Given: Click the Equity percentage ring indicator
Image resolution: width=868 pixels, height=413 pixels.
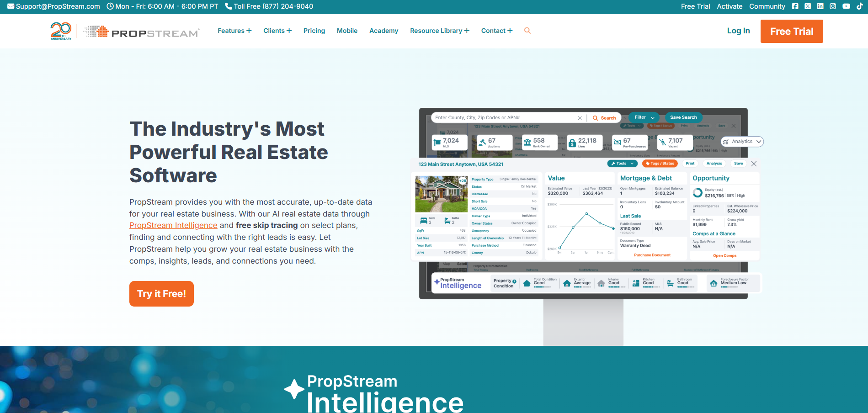Looking at the screenshot, I should pyautogui.click(x=698, y=193).
